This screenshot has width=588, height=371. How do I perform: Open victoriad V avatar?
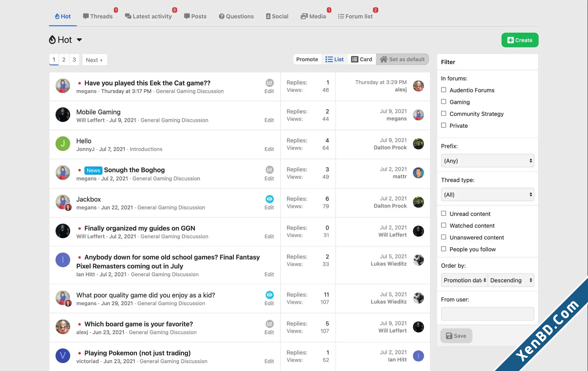pyautogui.click(x=63, y=356)
